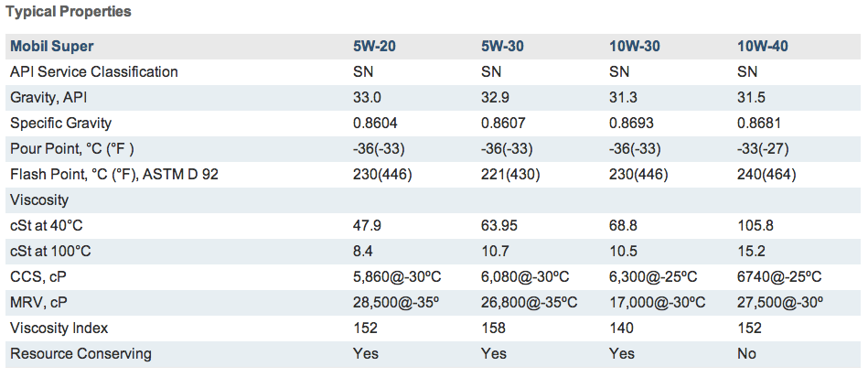Click the 10W-40 column header
The image size is (868, 377).
pyautogui.click(x=763, y=47)
